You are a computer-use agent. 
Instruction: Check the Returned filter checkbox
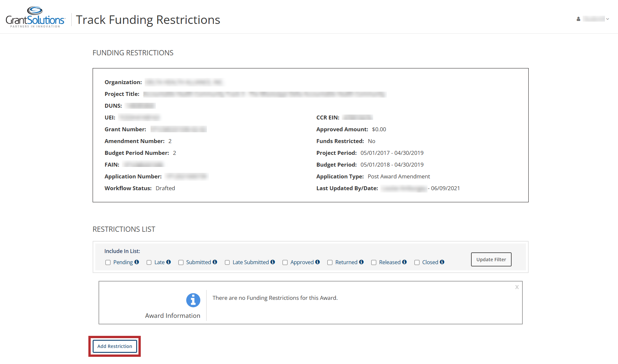point(330,263)
